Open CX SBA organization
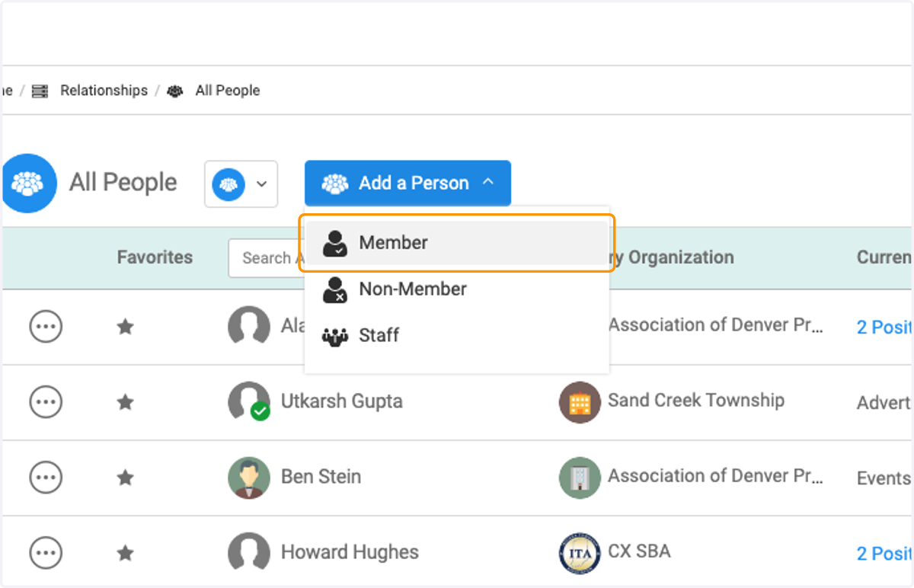The height and width of the screenshot is (588, 914). (x=639, y=551)
